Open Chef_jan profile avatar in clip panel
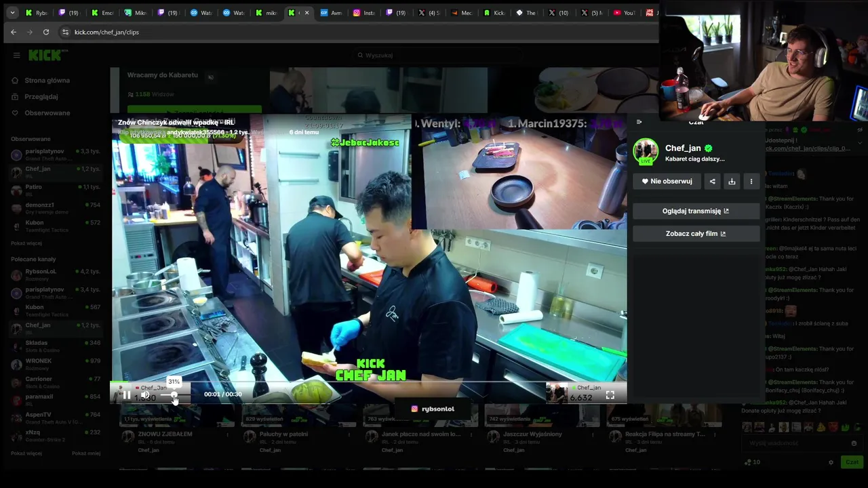 (646, 152)
